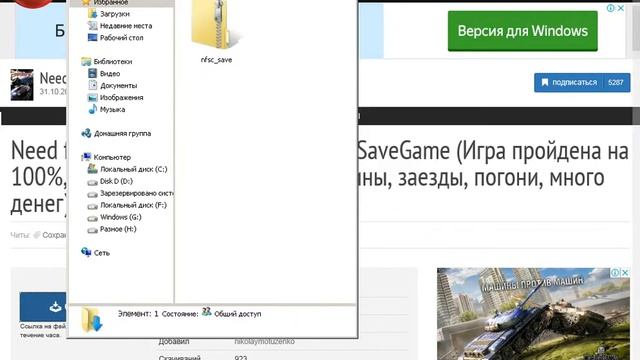Click the Disk D (D:) drive icon

pyautogui.click(x=93, y=182)
